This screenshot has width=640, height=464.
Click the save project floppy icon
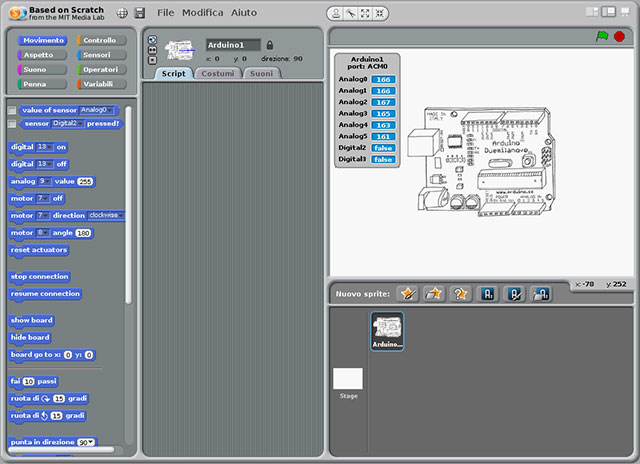click(x=138, y=13)
